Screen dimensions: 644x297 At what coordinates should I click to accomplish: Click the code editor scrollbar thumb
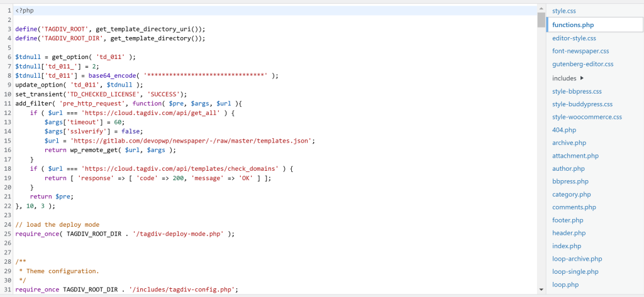tap(541, 19)
